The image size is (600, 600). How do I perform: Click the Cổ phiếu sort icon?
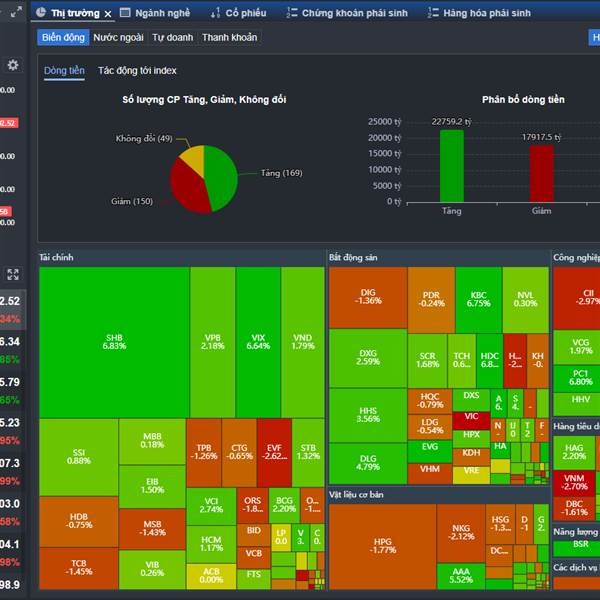pyautogui.click(x=215, y=13)
